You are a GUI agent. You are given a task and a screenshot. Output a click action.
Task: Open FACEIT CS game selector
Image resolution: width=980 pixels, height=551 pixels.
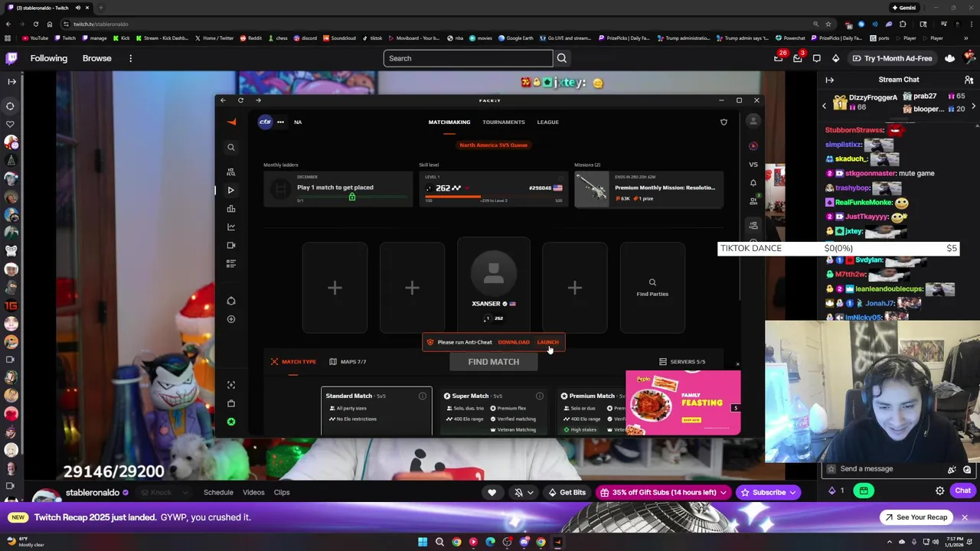click(265, 122)
